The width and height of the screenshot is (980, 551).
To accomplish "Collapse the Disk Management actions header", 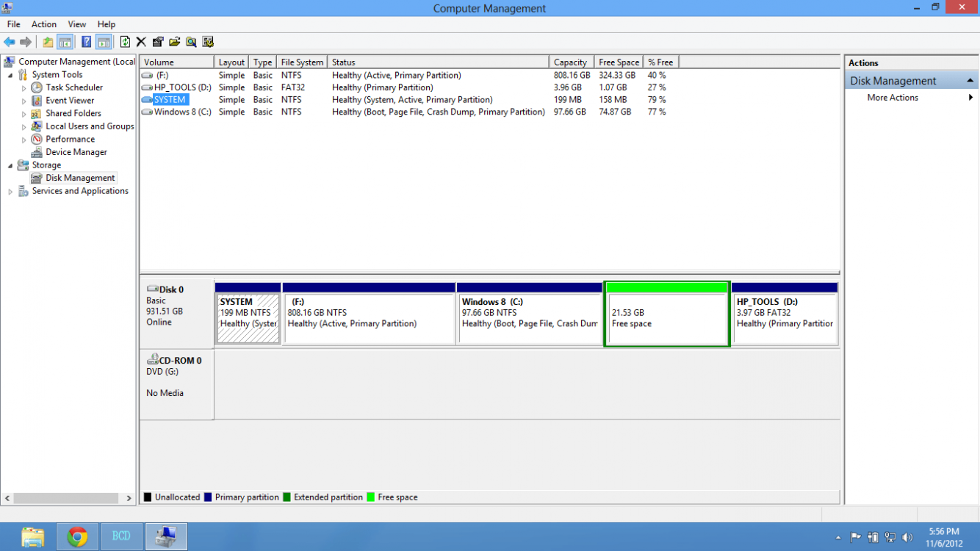I will [970, 81].
